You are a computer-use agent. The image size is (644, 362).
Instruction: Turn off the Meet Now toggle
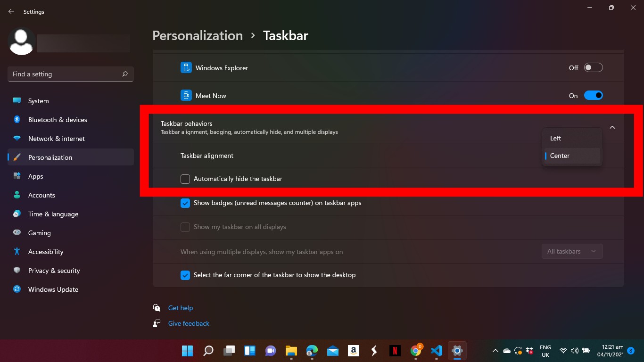click(x=593, y=95)
